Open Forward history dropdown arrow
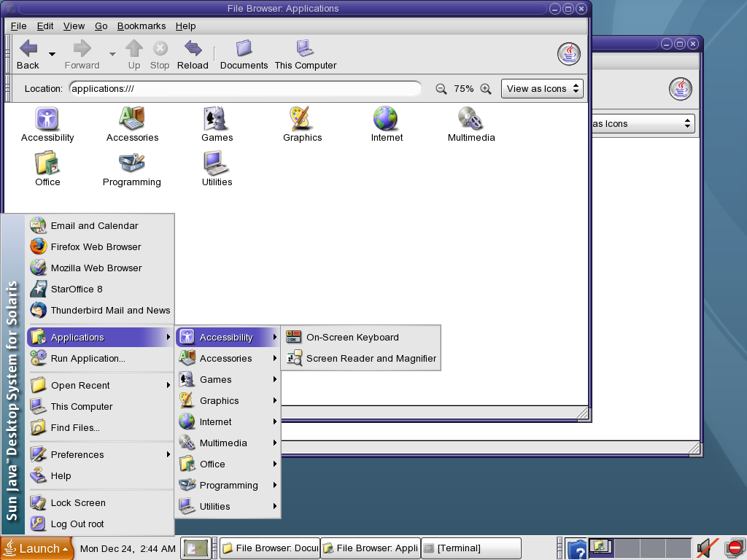The image size is (747, 560). click(x=112, y=54)
